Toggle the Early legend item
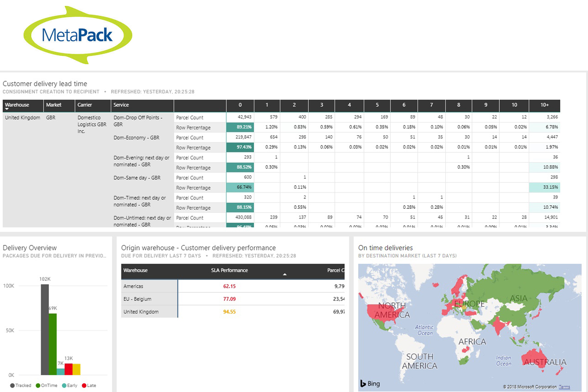This screenshot has width=588, height=392. point(69,386)
